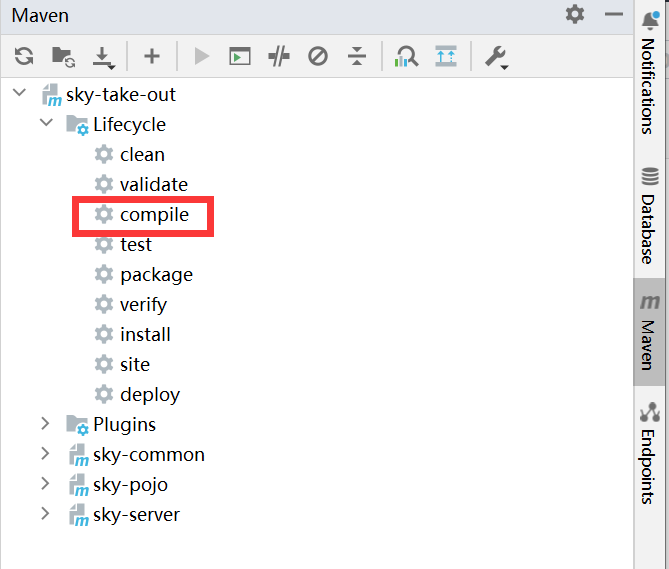Add Maven project with plus icon
669x569 pixels.
[151, 56]
